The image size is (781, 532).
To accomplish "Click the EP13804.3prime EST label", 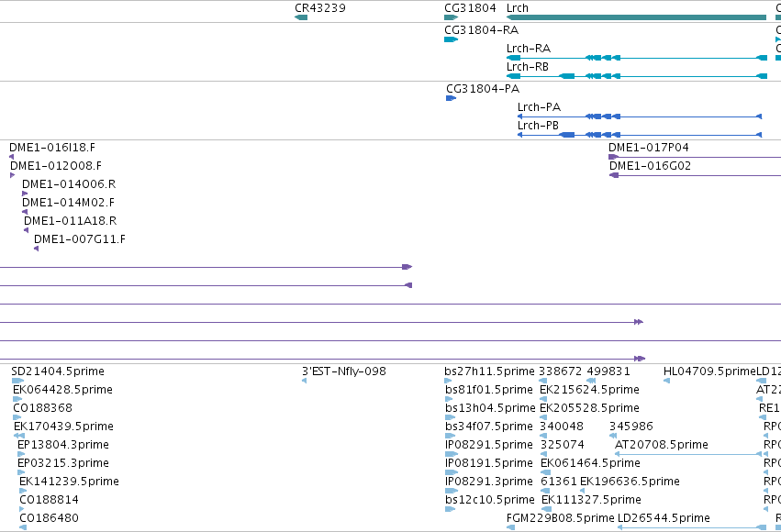I will (63, 445).
